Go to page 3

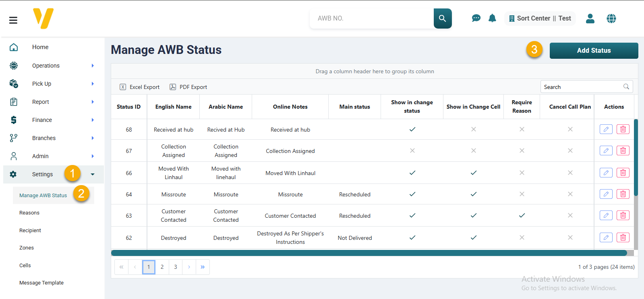176,267
